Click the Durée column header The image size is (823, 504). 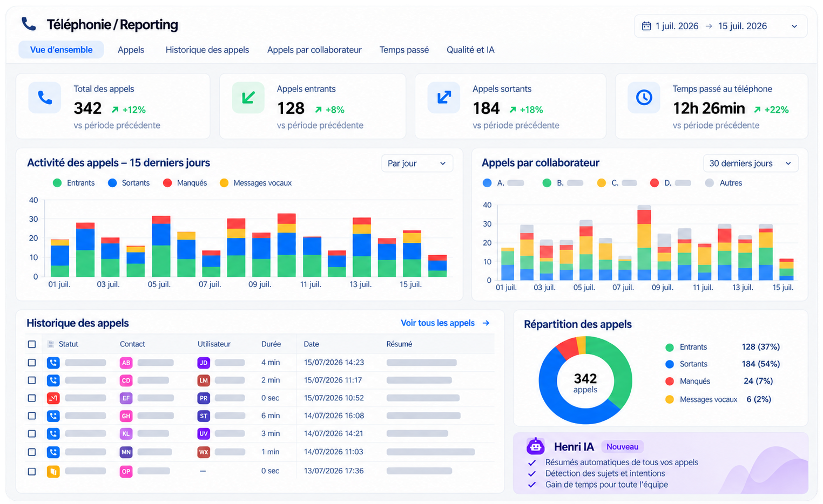(x=271, y=344)
